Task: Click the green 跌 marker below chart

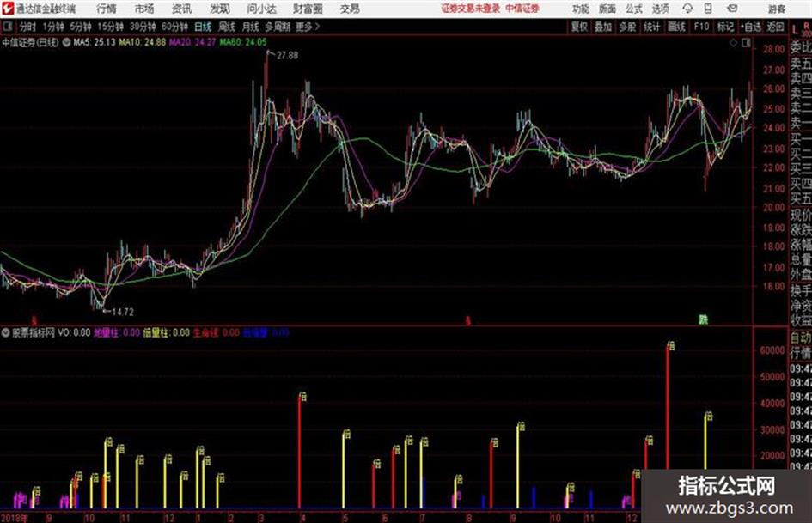Action: coord(703,319)
